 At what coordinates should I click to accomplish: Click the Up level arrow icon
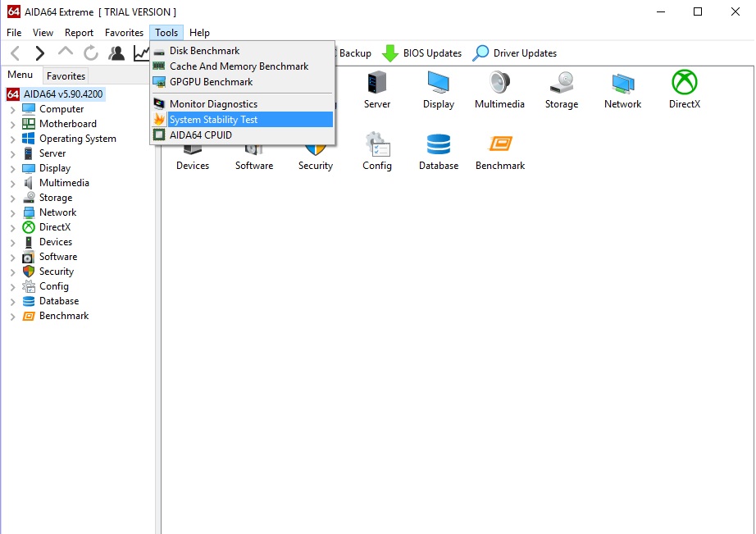coord(66,52)
